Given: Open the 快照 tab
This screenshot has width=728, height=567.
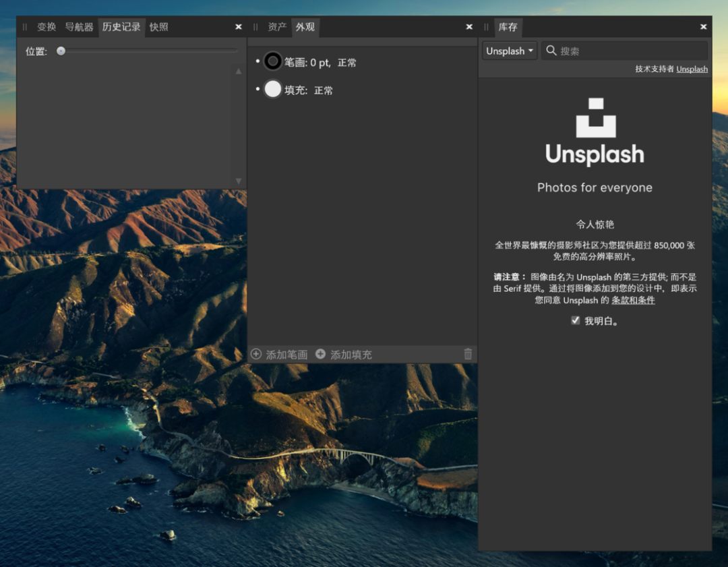Looking at the screenshot, I should point(159,27).
